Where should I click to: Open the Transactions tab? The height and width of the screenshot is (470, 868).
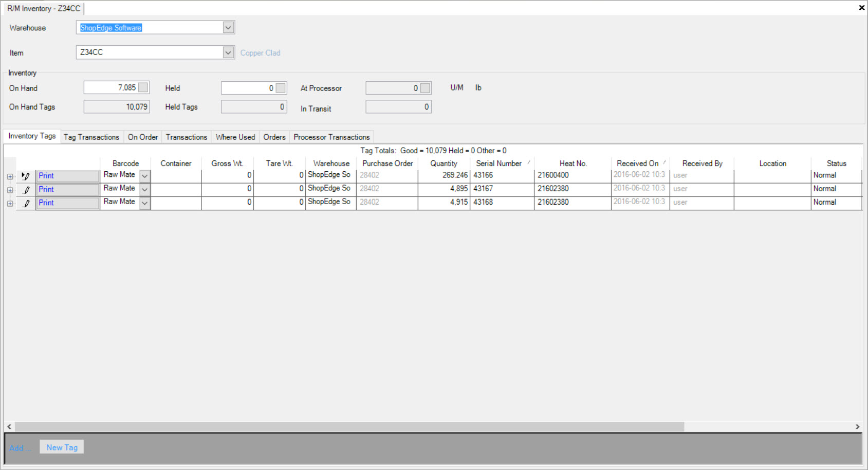187,137
